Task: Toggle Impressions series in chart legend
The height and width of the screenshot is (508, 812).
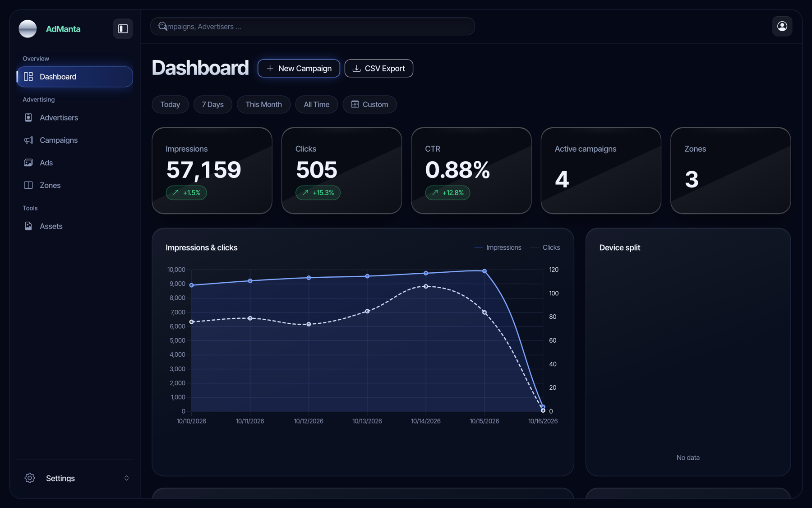Action: 498,247
